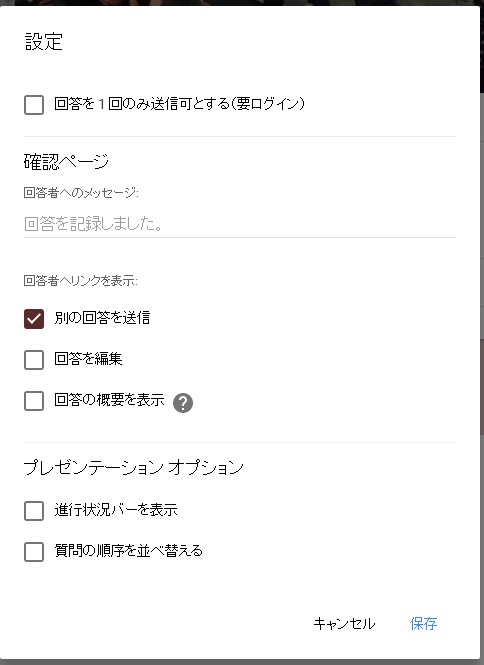This screenshot has width=484, height=665.
Task: Click the 回答を1回のみ送信可とする label text
Action: click(x=179, y=104)
